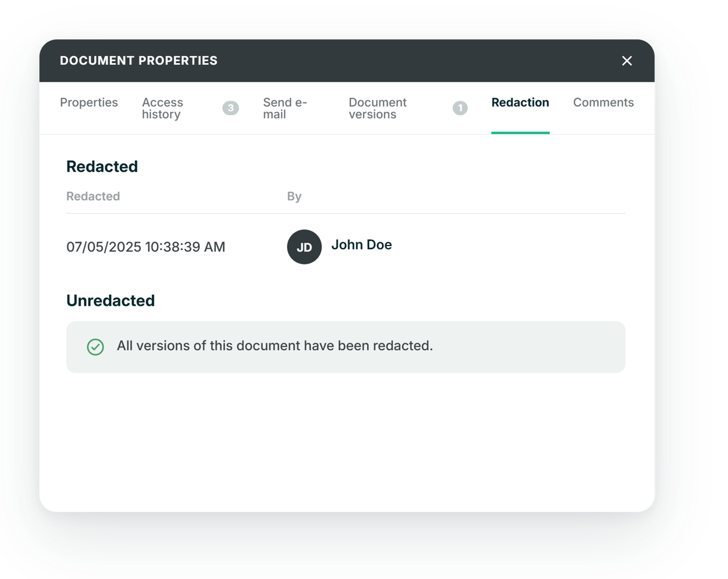Click the redaction timestamp 07/05/2025 10:38:39 AM

pyautogui.click(x=145, y=247)
